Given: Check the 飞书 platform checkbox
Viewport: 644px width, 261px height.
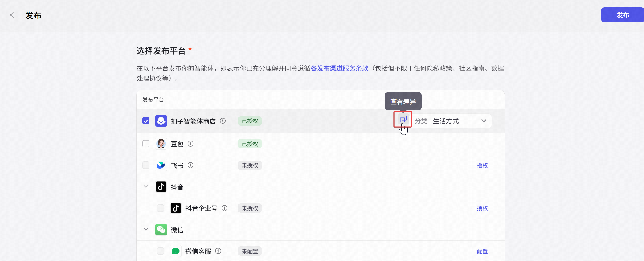Looking at the screenshot, I should [x=146, y=165].
